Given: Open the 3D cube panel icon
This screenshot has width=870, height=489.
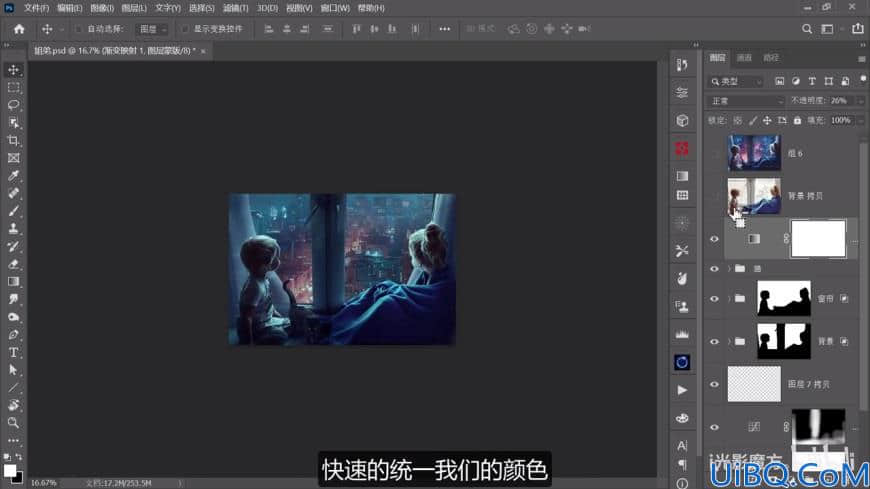Looking at the screenshot, I should point(682,120).
